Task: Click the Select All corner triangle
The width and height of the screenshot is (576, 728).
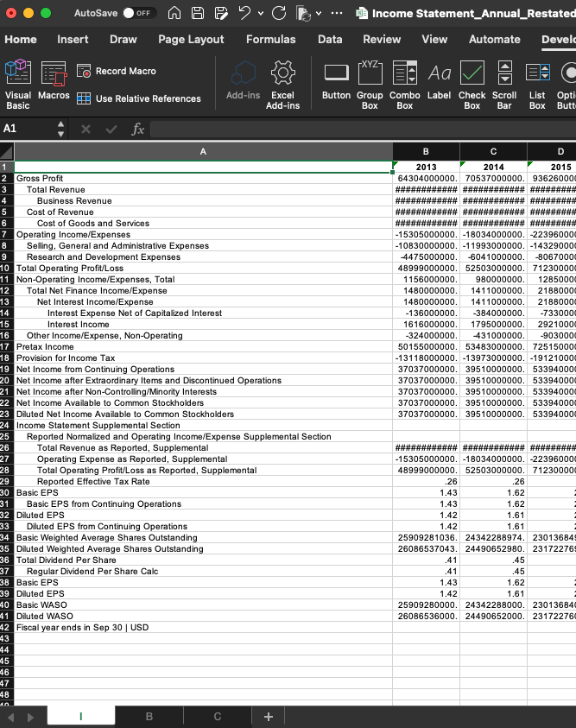Action: coord(7,151)
